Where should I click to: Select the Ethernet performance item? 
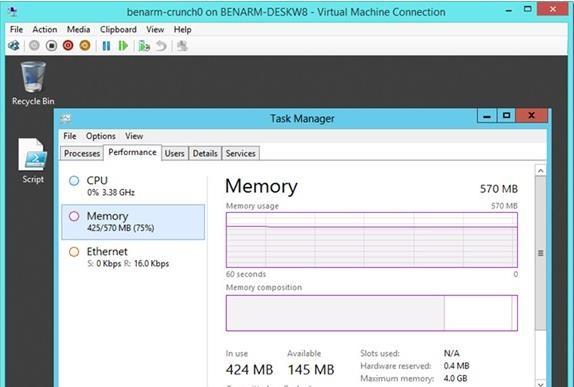pos(133,257)
